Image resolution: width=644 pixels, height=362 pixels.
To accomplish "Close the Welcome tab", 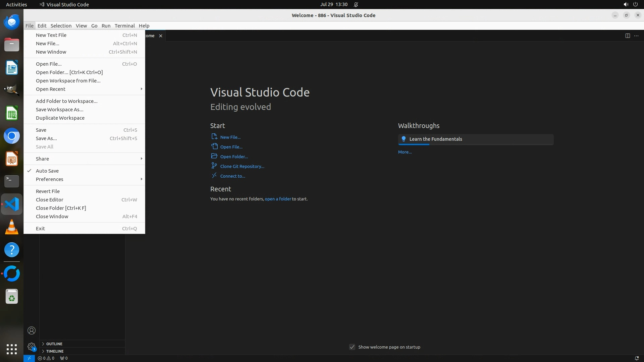I will tap(161, 36).
